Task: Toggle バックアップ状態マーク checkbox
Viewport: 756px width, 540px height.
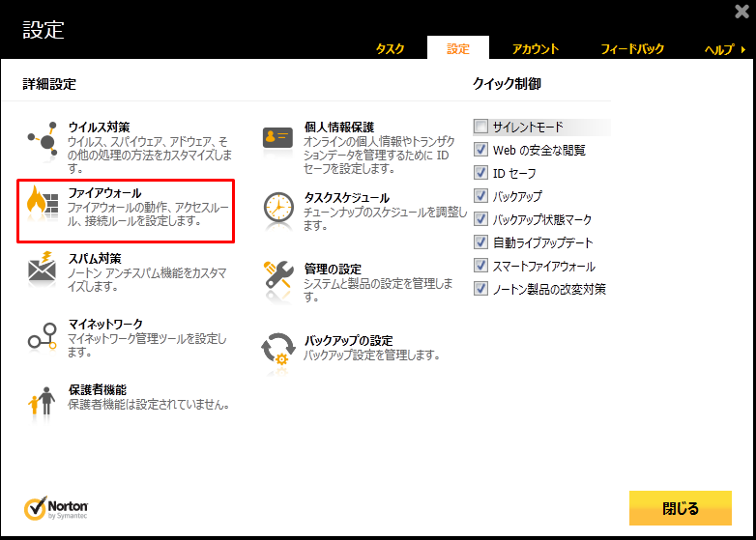Action: [480, 219]
